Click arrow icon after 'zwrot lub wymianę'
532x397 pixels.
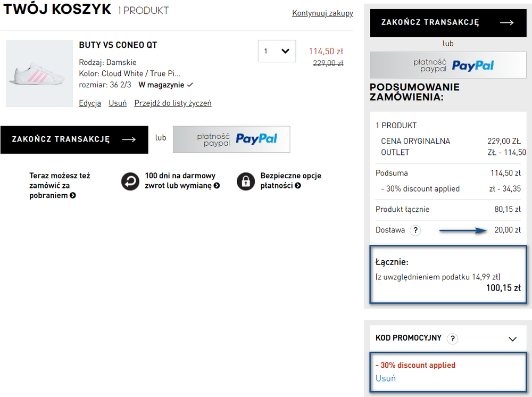pos(217,186)
